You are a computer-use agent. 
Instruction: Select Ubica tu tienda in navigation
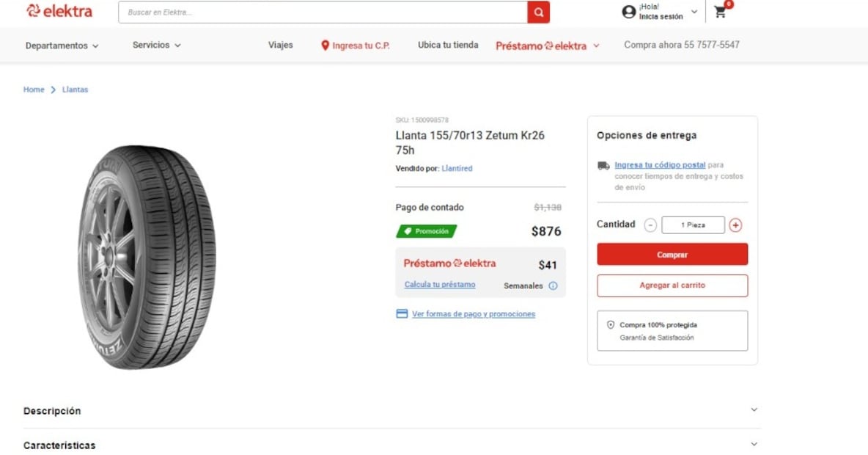coord(448,45)
